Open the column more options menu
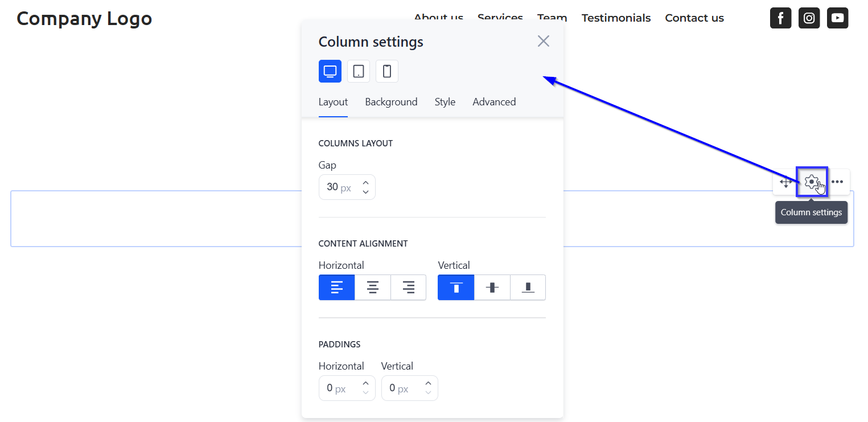The height and width of the screenshot is (422, 868). (837, 182)
